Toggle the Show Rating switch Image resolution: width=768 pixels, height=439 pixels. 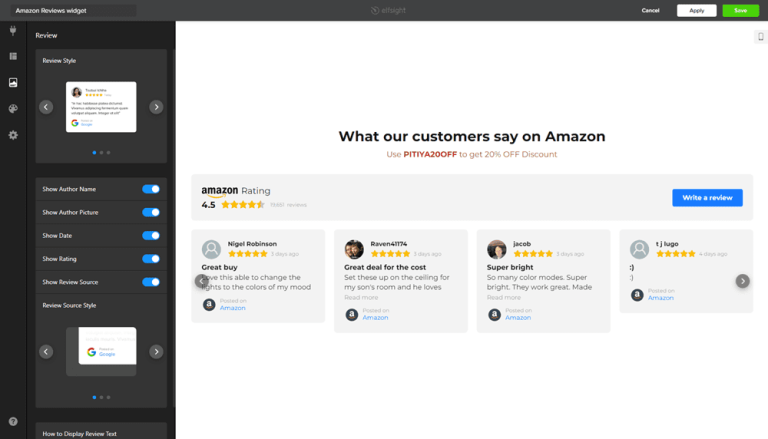[x=150, y=259]
